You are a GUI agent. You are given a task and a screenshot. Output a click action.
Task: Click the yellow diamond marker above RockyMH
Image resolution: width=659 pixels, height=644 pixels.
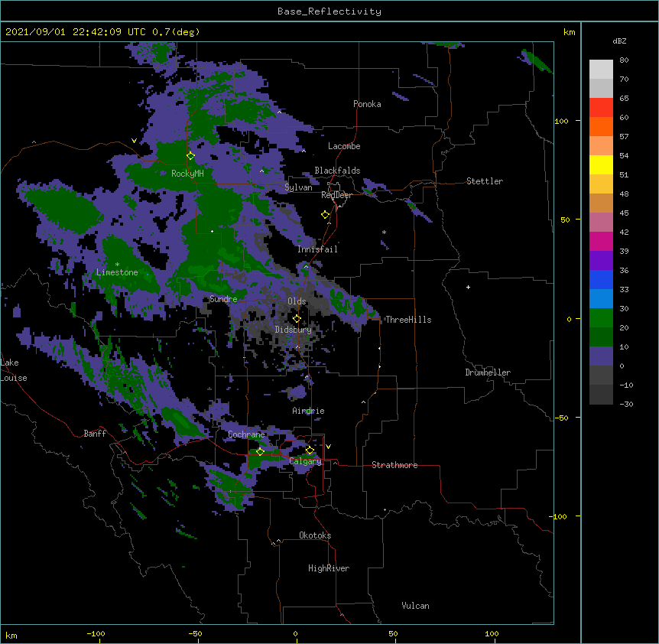(190, 156)
